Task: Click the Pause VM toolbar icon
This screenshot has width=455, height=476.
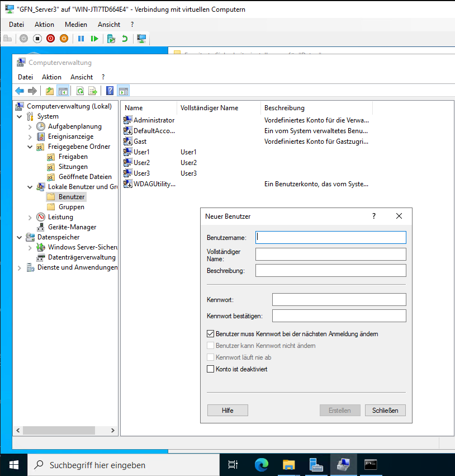Action: (80, 39)
